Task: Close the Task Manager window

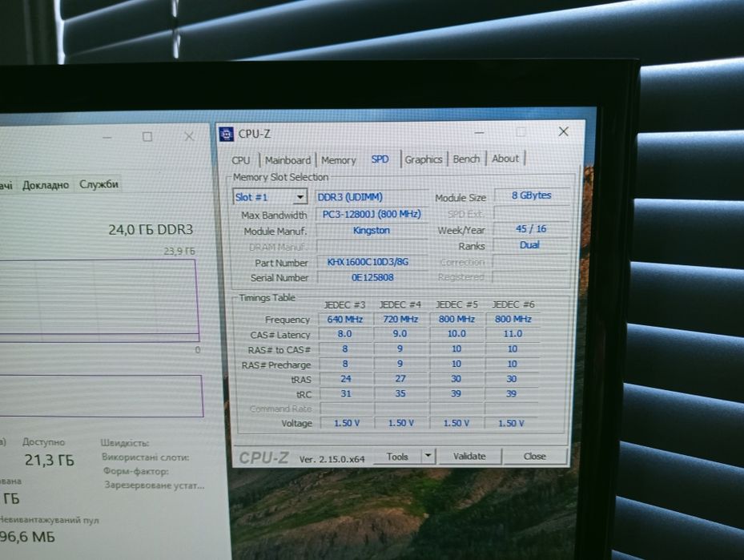Action: click(x=189, y=137)
